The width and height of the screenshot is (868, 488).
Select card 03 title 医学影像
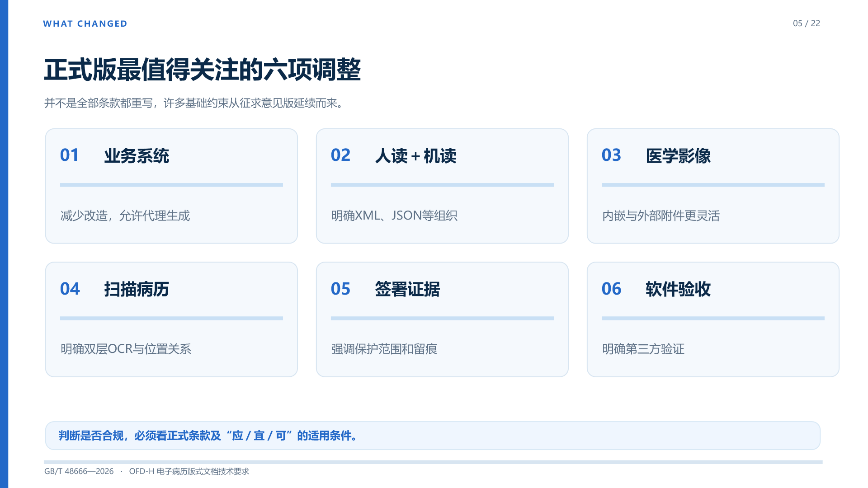tap(678, 156)
